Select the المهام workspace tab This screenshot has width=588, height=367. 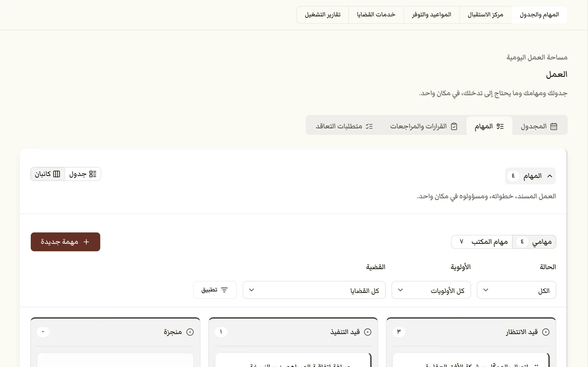pos(489,126)
